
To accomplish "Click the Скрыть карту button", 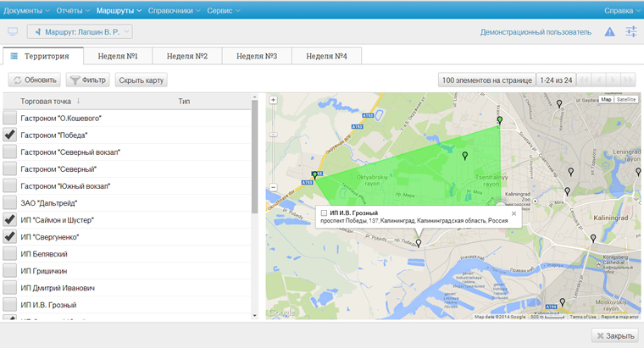I will click(x=141, y=80).
